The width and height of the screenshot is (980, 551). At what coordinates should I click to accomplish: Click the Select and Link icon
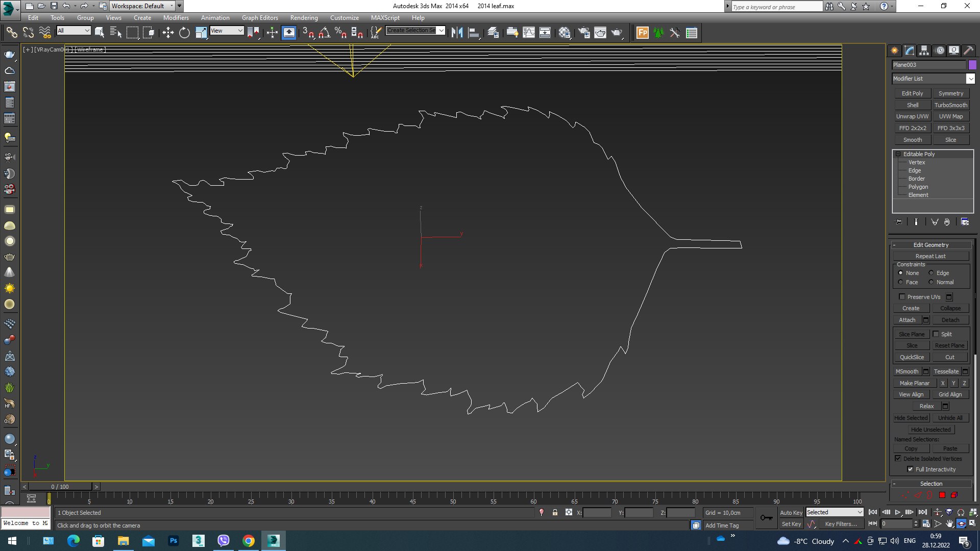coord(11,33)
